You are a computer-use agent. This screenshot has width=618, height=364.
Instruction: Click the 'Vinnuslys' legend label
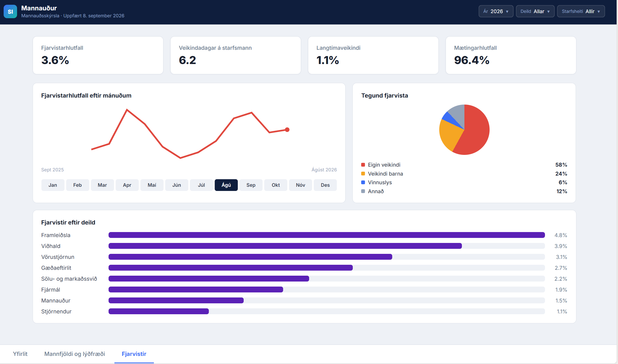tap(380, 183)
